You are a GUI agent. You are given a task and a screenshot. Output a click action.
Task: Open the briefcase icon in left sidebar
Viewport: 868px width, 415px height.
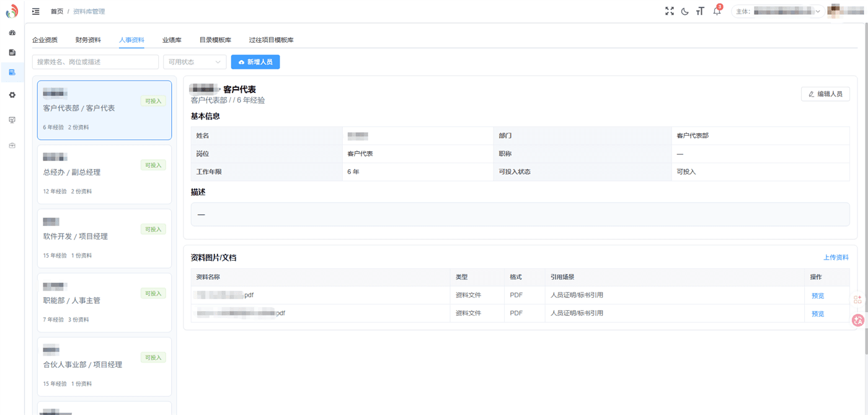tap(12, 146)
